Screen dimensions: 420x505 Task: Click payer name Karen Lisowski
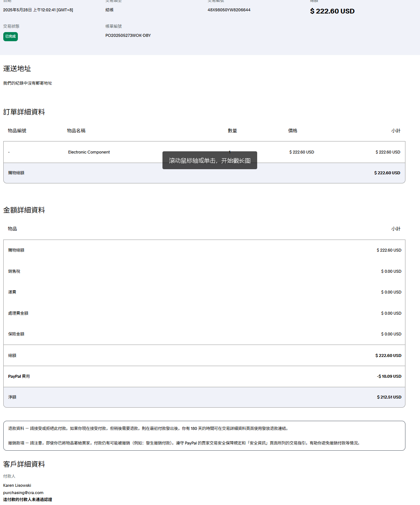(17, 485)
